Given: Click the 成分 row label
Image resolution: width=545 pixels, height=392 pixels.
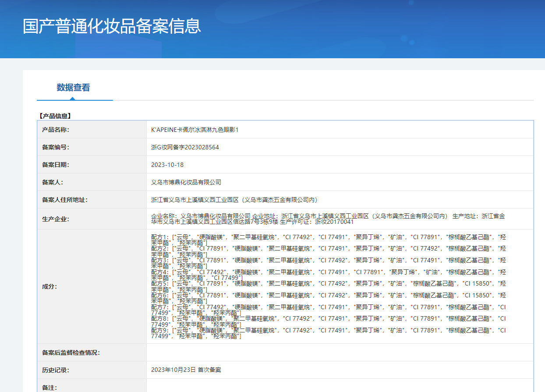Looking at the screenshot, I should (50, 286).
